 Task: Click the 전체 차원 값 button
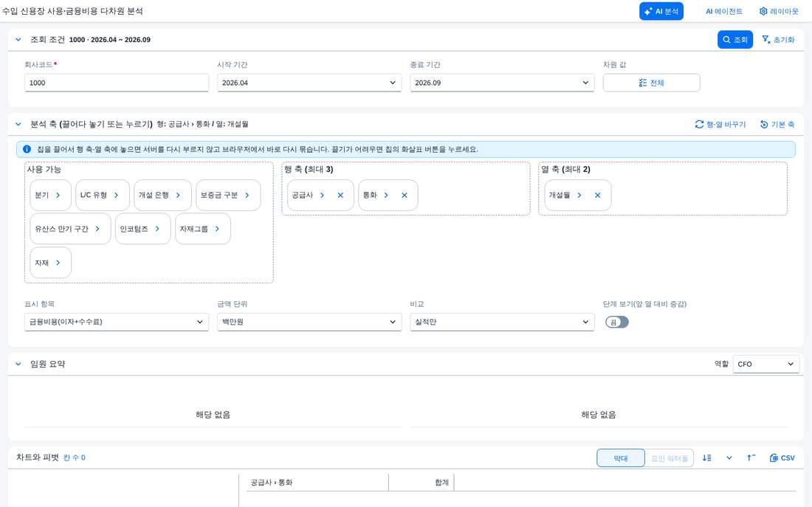pyautogui.click(x=652, y=83)
